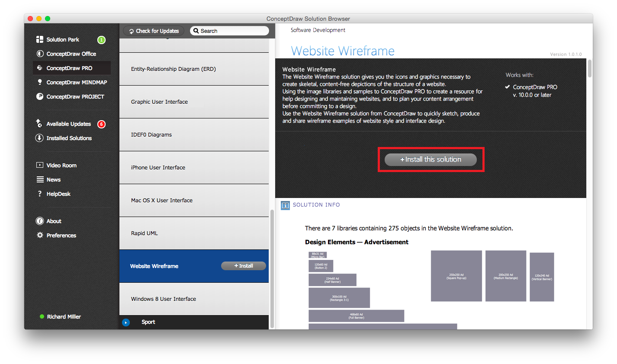This screenshot has width=617, height=364.
Task: Click the ConceptDraw Office icon in sidebar
Action: coord(40,54)
